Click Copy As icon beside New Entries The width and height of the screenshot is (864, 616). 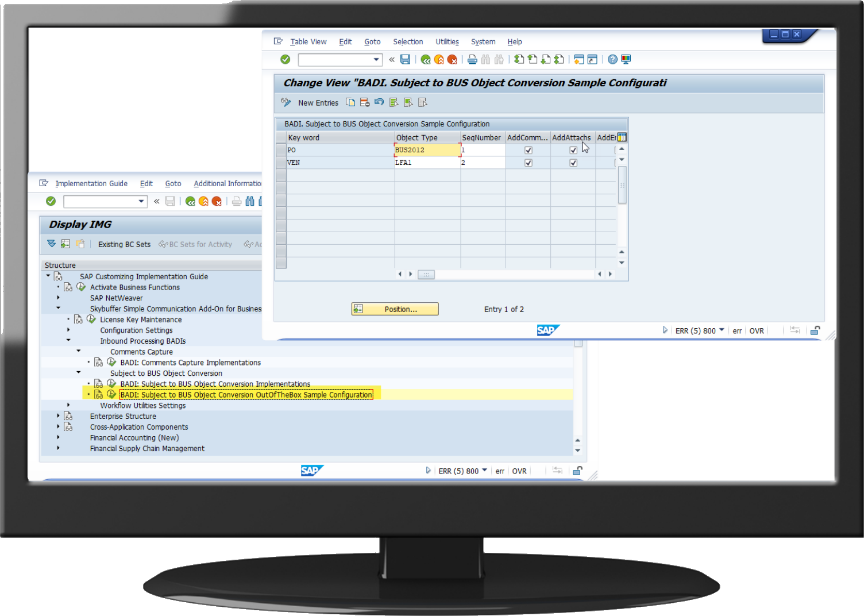[350, 102]
